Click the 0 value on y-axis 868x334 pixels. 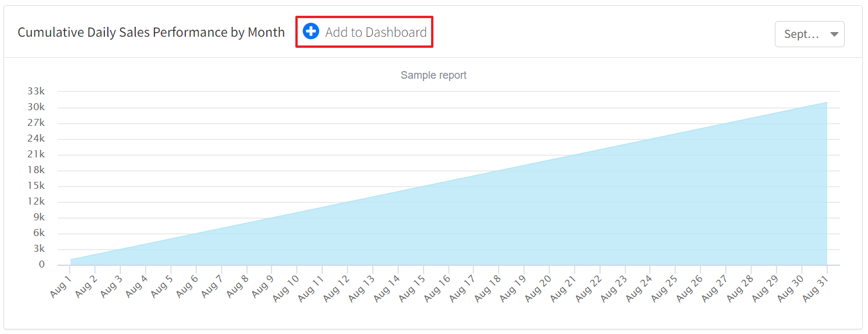41,265
